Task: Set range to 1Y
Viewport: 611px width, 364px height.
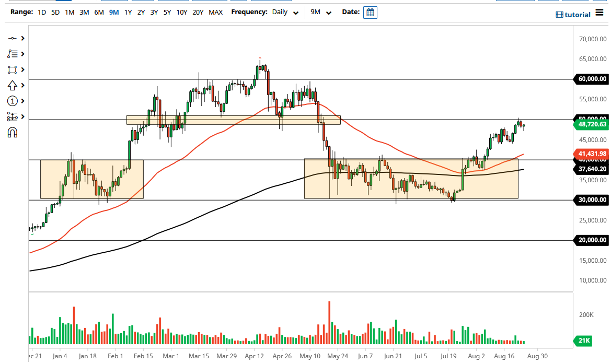Action: [x=128, y=13]
